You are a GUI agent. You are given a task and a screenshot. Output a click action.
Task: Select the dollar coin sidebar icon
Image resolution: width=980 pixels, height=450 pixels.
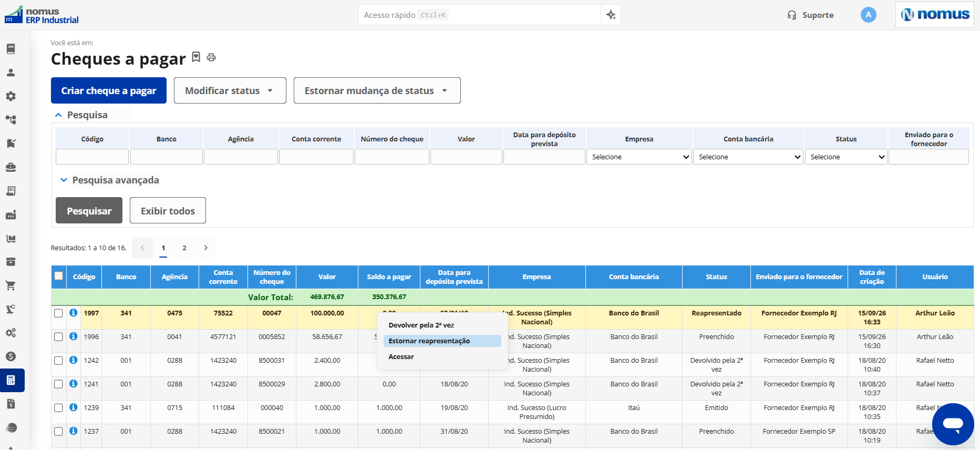tap(11, 356)
